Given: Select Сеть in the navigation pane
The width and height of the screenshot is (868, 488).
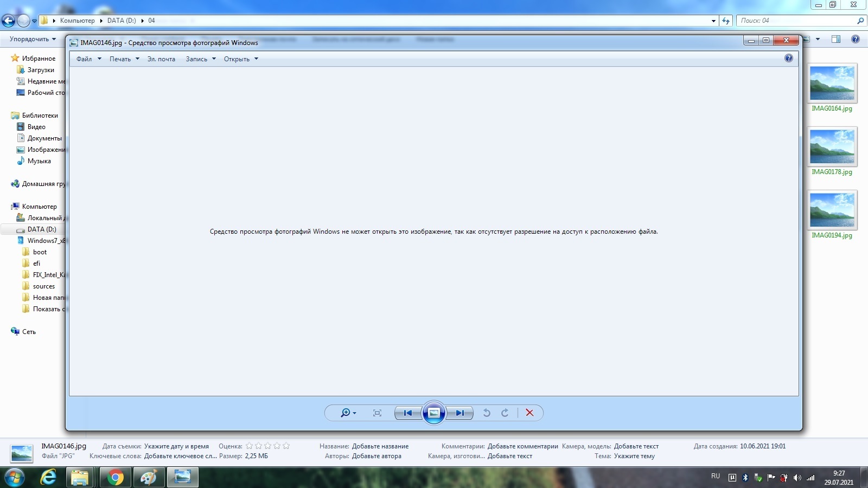Looking at the screenshot, I should pos(29,332).
